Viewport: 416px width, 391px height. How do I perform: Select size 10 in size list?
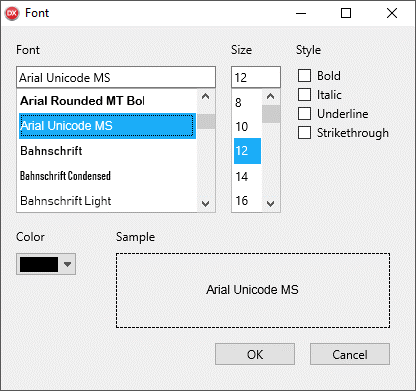[x=247, y=127]
